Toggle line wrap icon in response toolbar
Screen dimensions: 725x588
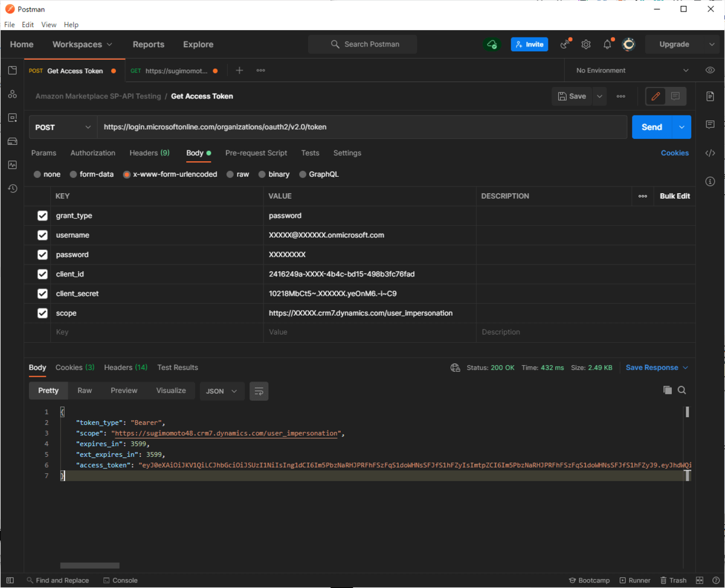click(x=259, y=391)
